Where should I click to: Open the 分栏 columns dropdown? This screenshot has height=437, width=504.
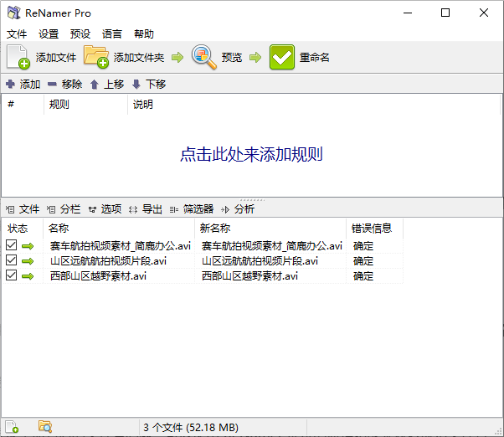pos(64,209)
